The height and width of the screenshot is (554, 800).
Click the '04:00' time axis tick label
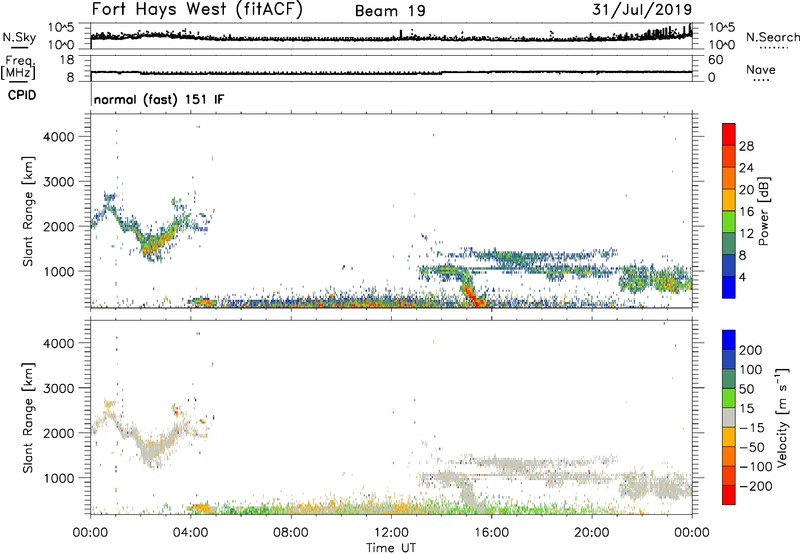[x=191, y=533]
